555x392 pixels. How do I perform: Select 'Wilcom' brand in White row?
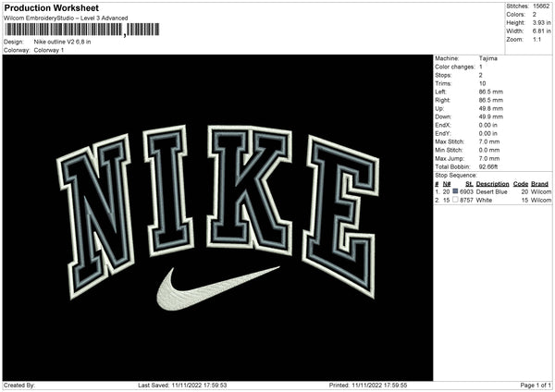pyautogui.click(x=541, y=201)
